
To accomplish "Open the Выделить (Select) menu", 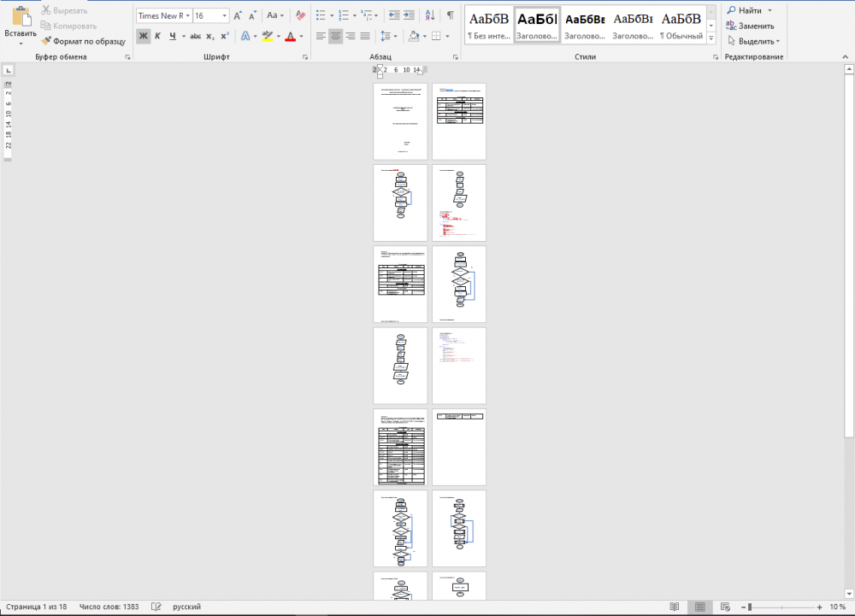I will click(x=752, y=41).
